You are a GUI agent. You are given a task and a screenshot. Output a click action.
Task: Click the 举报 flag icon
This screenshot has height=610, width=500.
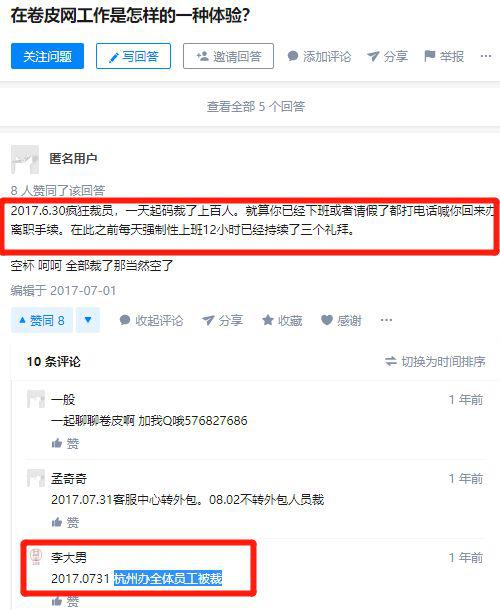[430, 56]
